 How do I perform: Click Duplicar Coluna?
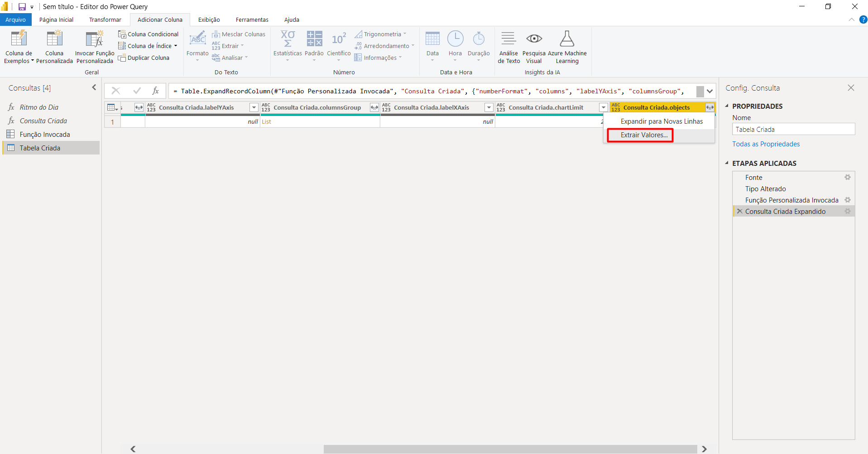coord(144,58)
